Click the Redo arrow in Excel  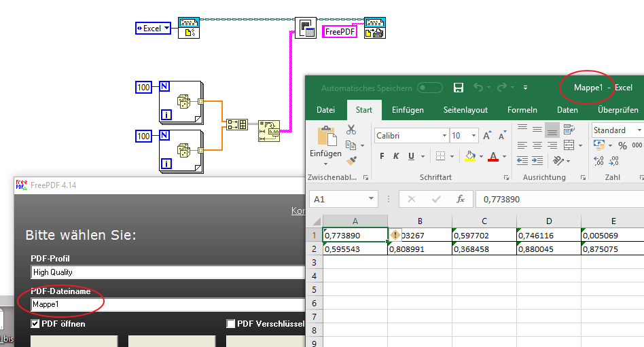502,87
